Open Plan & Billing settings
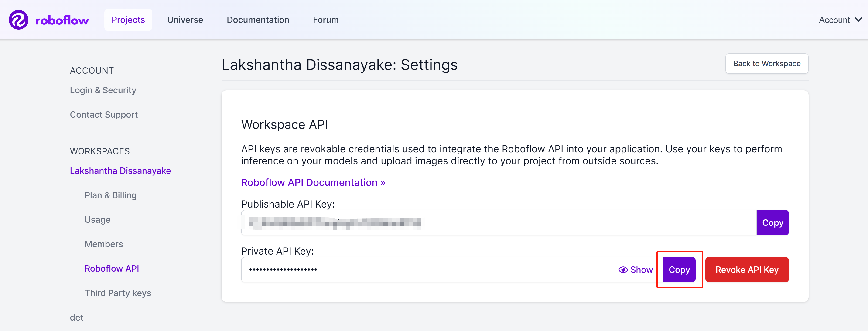 (110, 195)
